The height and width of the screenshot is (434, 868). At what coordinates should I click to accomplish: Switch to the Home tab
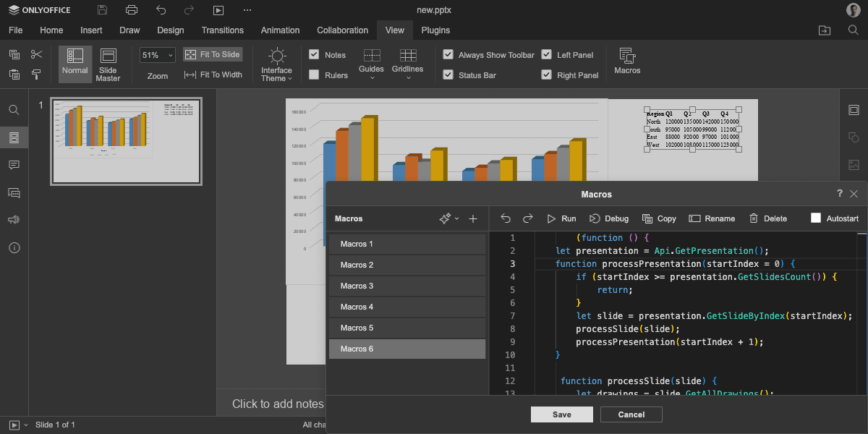(51, 30)
